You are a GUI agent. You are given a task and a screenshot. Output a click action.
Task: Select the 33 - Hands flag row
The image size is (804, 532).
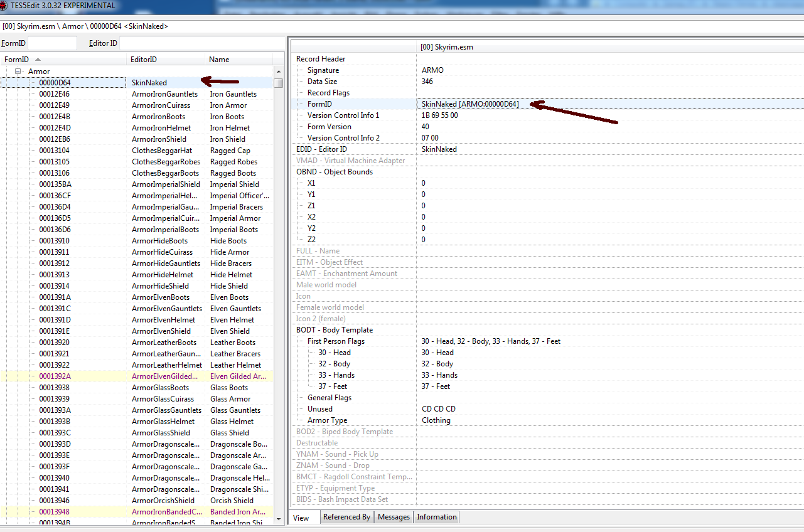tap(547, 375)
